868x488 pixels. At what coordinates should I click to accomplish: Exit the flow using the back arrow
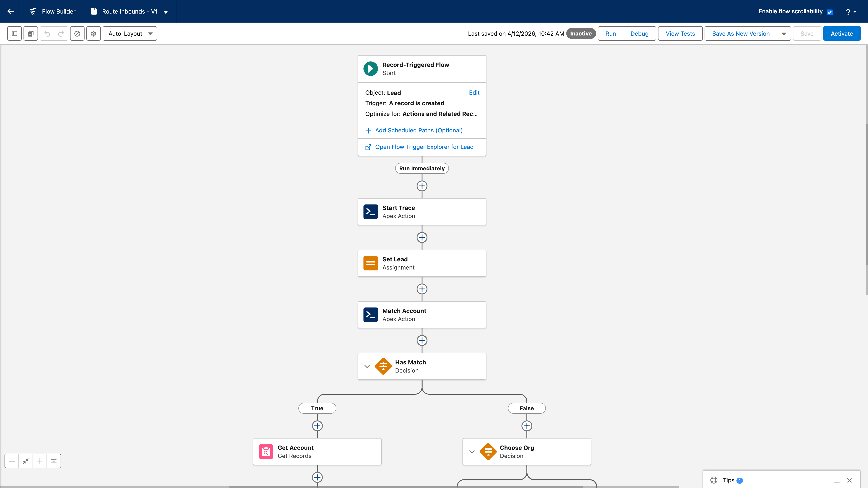click(x=11, y=11)
